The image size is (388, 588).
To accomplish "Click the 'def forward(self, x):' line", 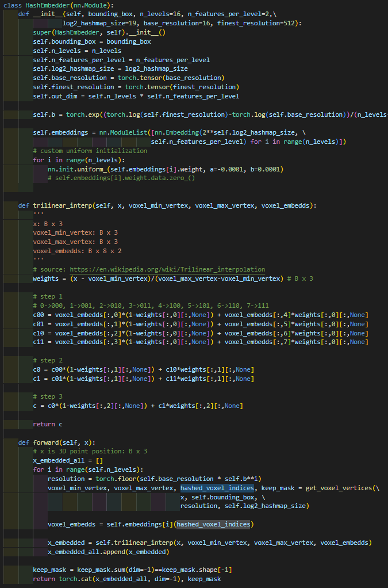I will [56, 442].
